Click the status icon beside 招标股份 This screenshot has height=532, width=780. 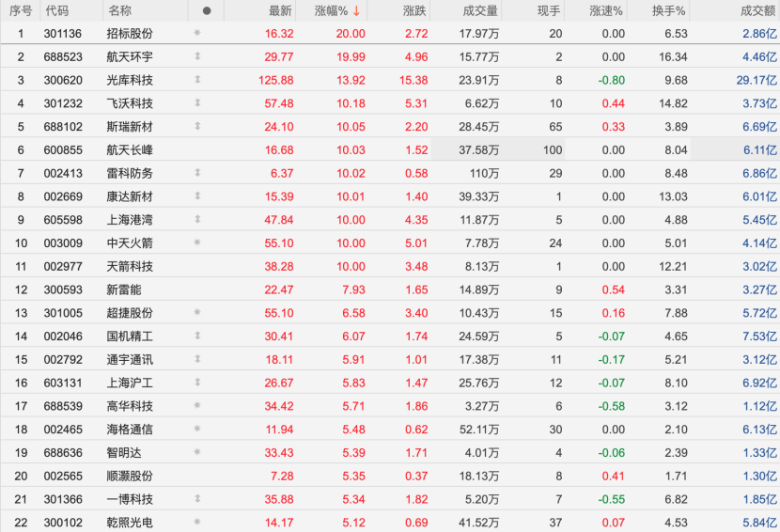pos(197,33)
